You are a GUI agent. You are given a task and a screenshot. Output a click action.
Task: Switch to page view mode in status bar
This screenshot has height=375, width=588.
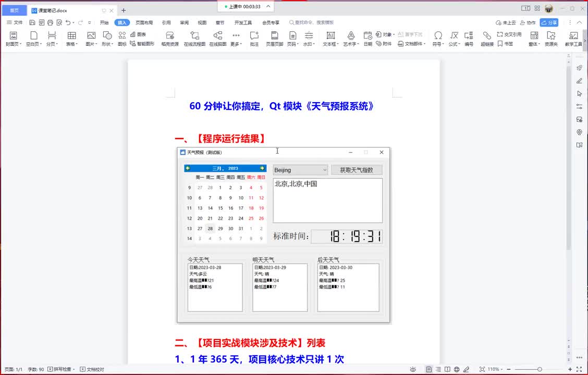point(428,369)
